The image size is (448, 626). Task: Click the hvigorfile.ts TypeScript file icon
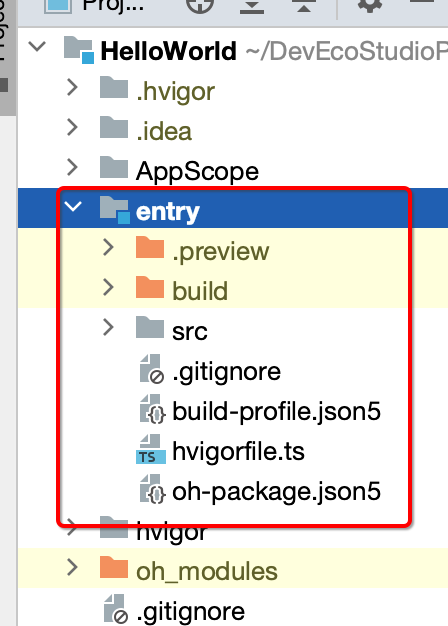[150, 449]
